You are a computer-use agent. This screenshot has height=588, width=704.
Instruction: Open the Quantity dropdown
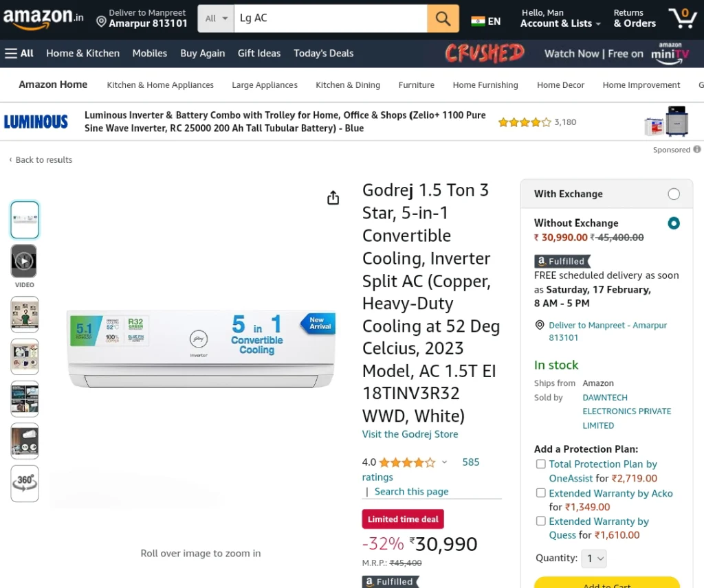pos(593,558)
